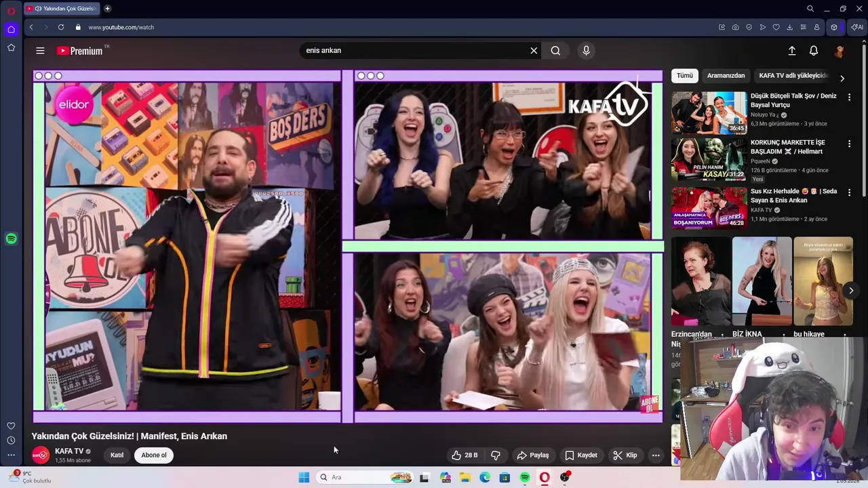Viewport: 868px width, 488px height.
Task: Save video with Kaydet button
Action: click(581, 455)
